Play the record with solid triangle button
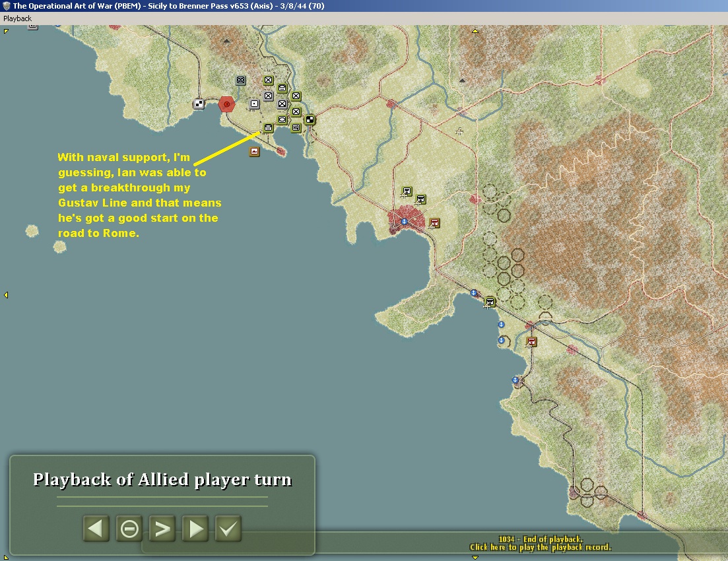The image size is (728, 561). click(x=195, y=529)
